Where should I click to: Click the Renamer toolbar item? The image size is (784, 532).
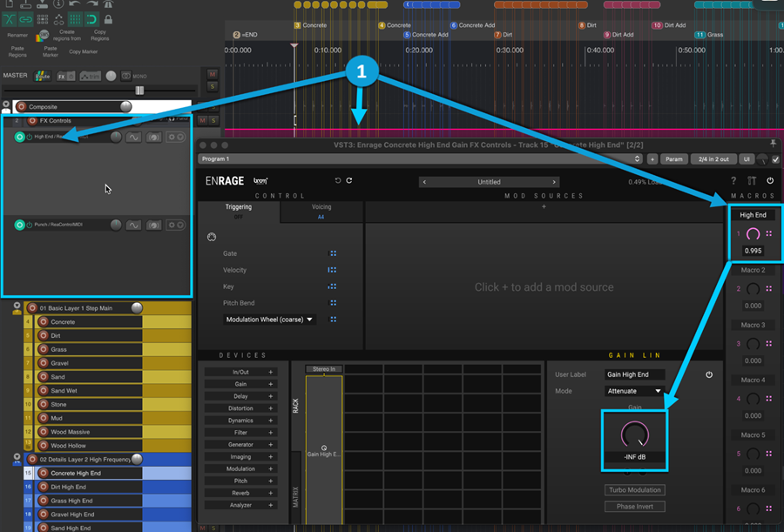tap(17, 35)
